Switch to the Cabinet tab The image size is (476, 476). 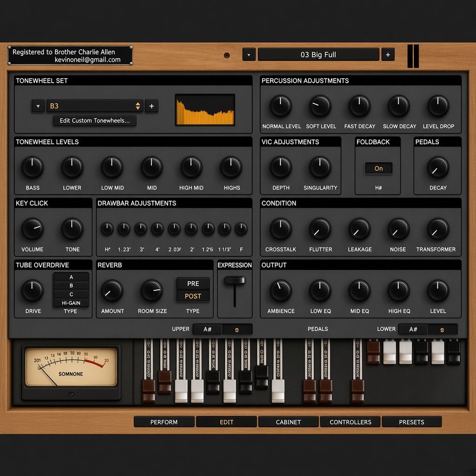point(288,422)
